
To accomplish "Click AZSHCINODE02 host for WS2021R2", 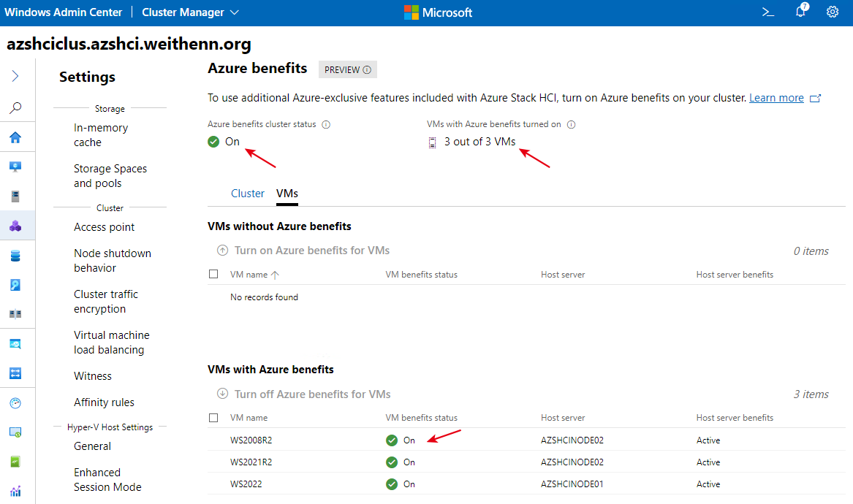I will pos(572,462).
